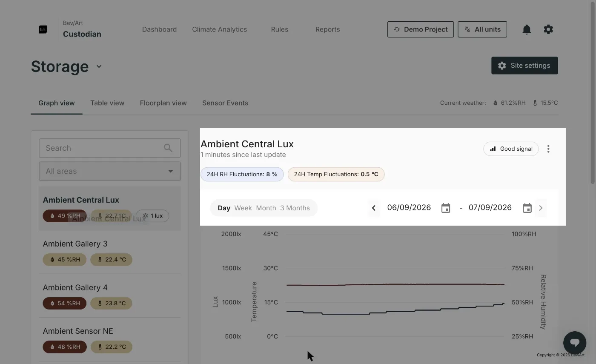This screenshot has height=364, width=596.
Task: Select the Ambient Gallery 3 sensor
Action: point(110,252)
